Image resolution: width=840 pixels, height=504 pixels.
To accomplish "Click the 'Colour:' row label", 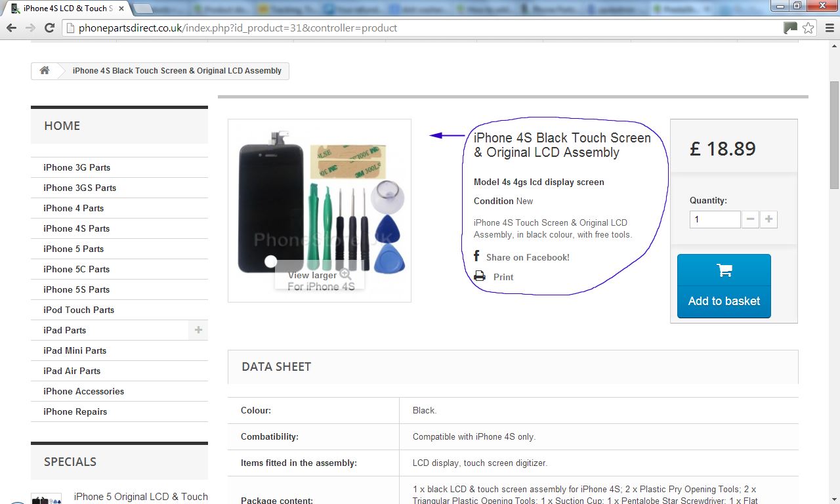I will pyautogui.click(x=256, y=410).
